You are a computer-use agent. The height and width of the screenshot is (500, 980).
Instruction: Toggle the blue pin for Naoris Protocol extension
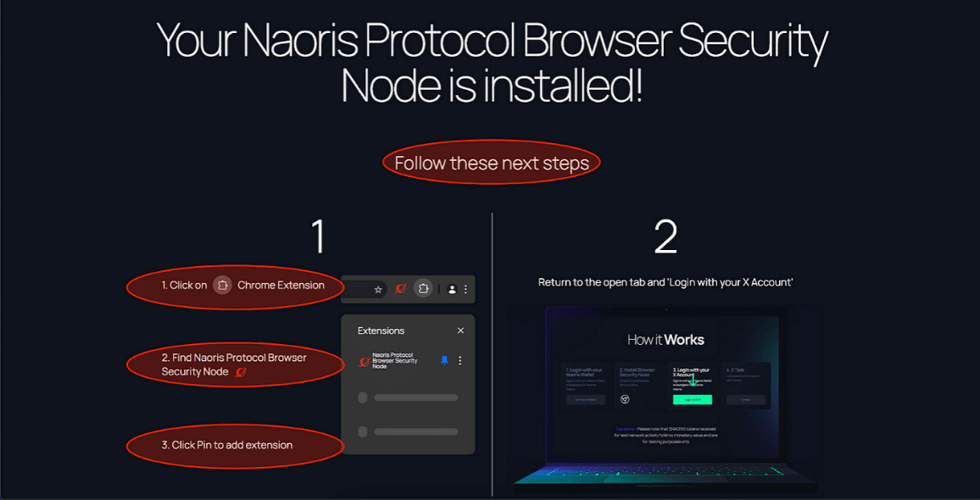pyautogui.click(x=444, y=361)
